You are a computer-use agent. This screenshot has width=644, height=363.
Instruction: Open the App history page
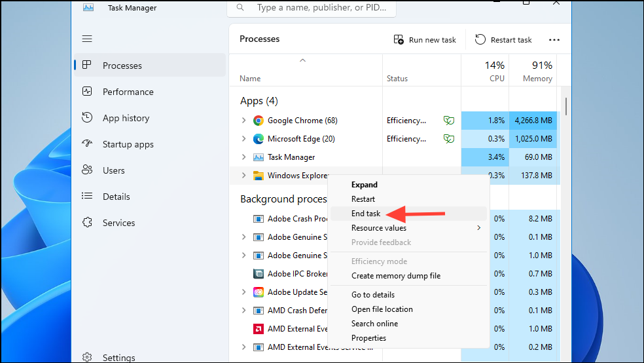point(149,118)
